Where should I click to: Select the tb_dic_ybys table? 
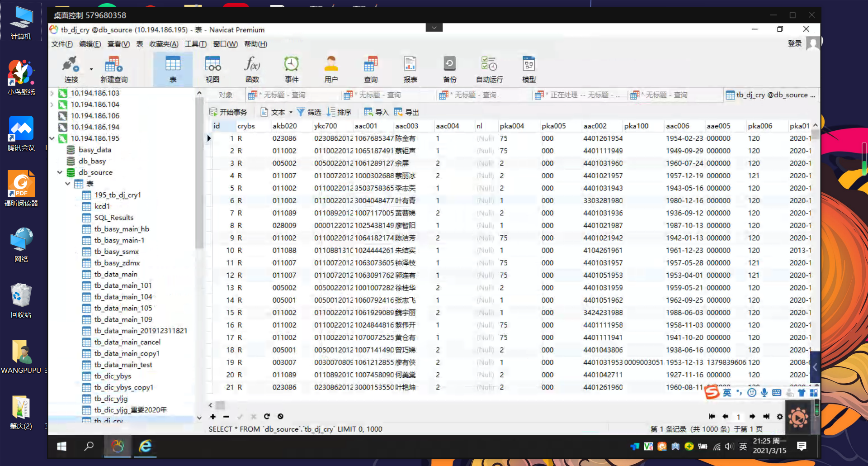tap(113, 376)
